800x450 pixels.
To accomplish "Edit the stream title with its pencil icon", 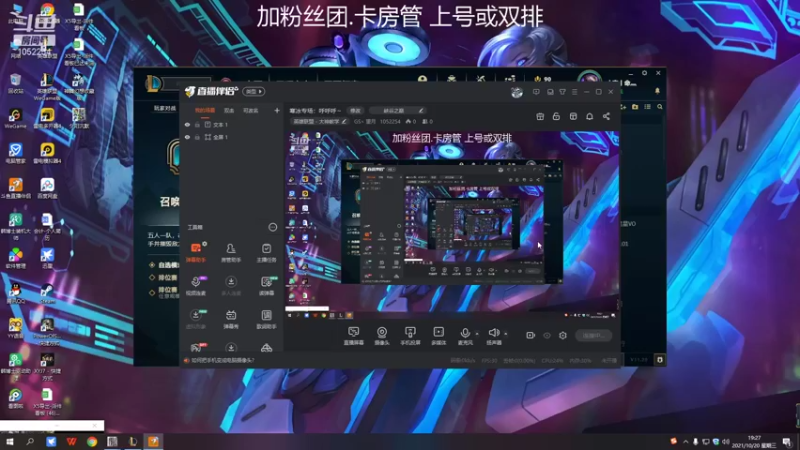I will tap(421, 111).
